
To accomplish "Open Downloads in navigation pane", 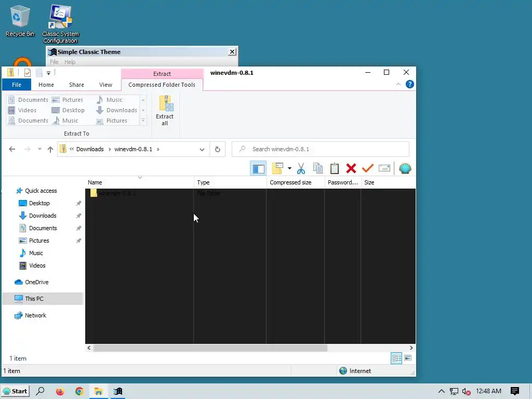I will click(43, 216).
